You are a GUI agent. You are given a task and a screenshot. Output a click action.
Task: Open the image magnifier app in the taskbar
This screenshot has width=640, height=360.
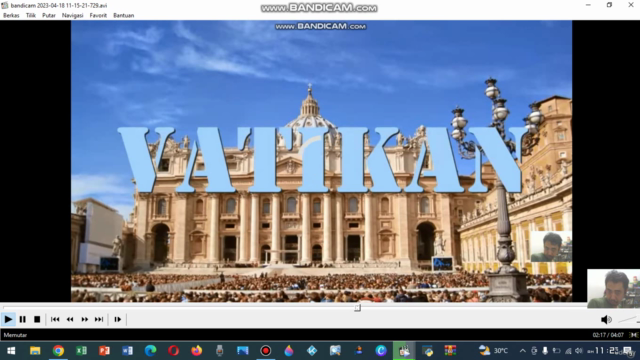coord(335,351)
